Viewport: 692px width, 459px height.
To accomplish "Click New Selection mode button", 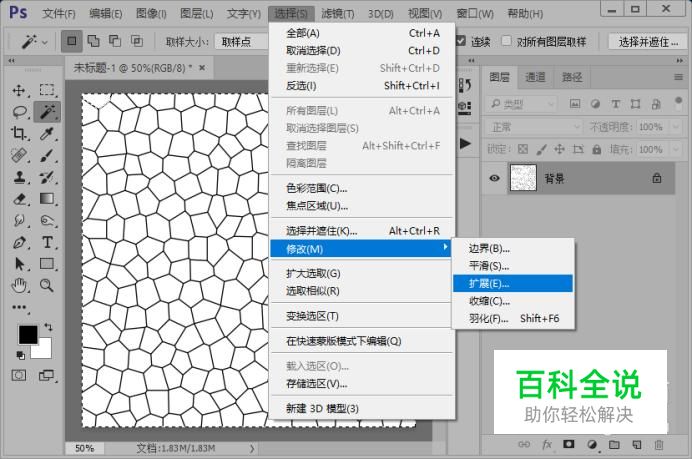I will [71, 41].
